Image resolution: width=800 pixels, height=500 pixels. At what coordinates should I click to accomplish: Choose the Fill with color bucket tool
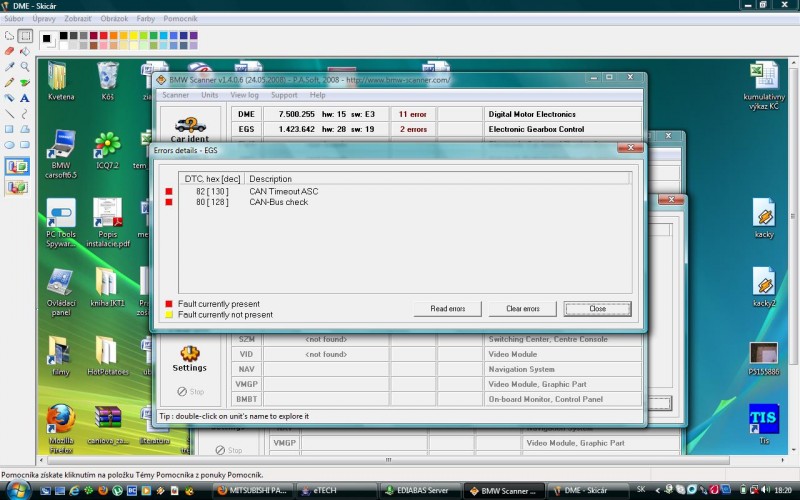[24, 51]
